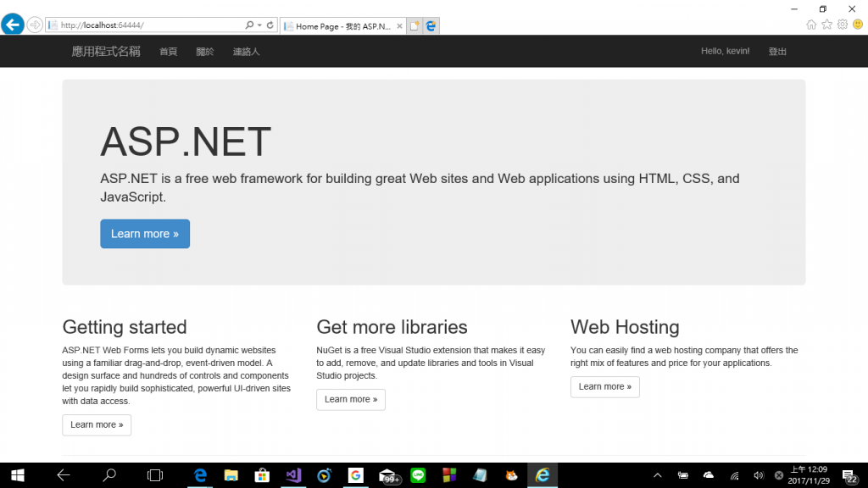
Task: Click the Hello, kevin! account link
Action: [x=726, y=51]
